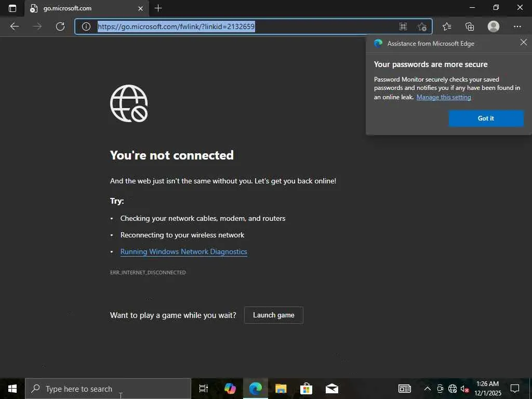Click the Got it button

486,118
